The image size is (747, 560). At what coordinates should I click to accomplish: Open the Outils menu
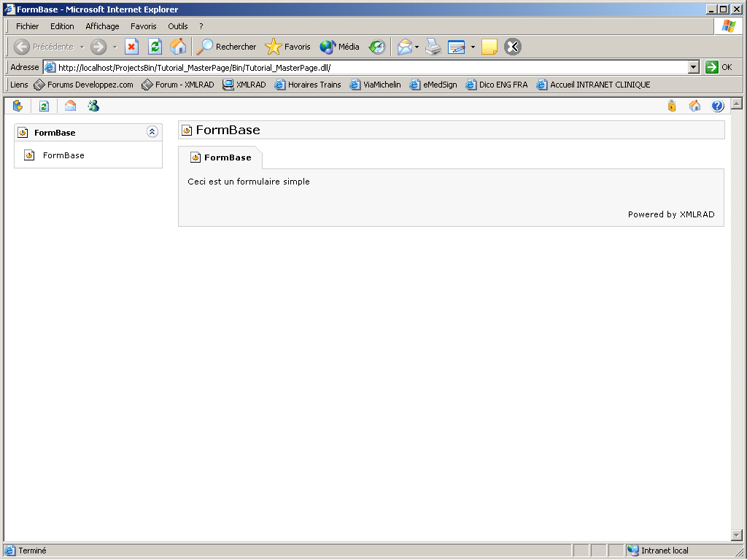pyautogui.click(x=178, y=26)
